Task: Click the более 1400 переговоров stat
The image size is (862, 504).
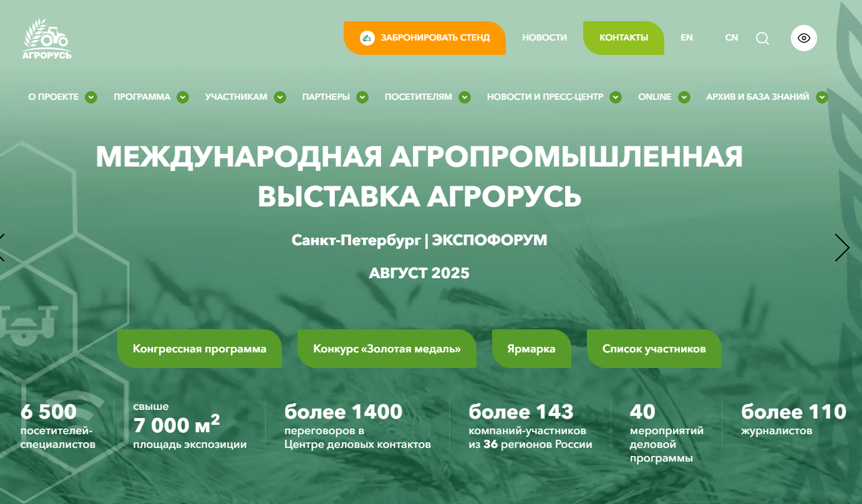Action: point(357,426)
